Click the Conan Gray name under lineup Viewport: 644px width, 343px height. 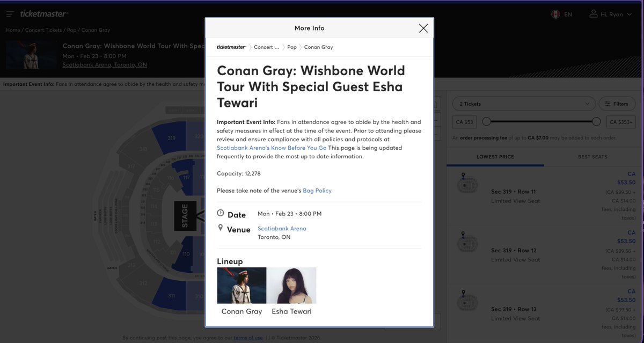click(x=241, y=311)
